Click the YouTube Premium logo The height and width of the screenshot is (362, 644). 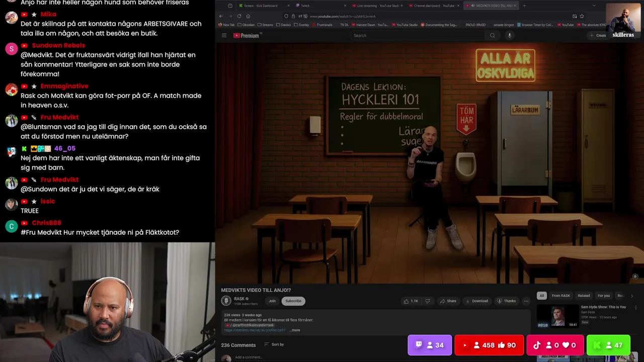(x=247, y=36)
